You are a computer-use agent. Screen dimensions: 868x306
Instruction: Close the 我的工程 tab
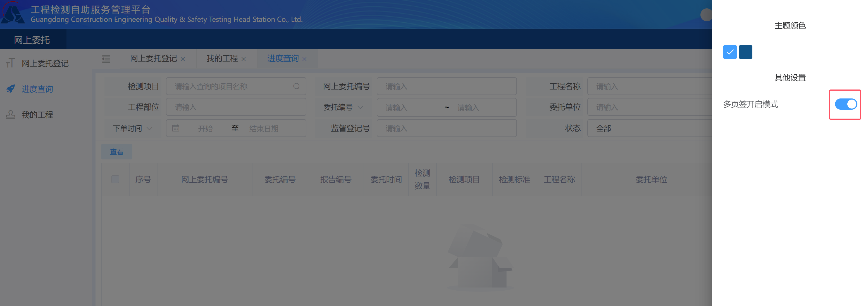pos(244,59)
